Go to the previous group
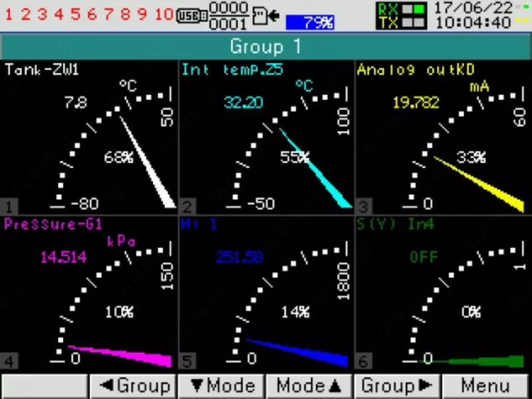This screenshot has width=532, height=399. (x=133, y=386)
